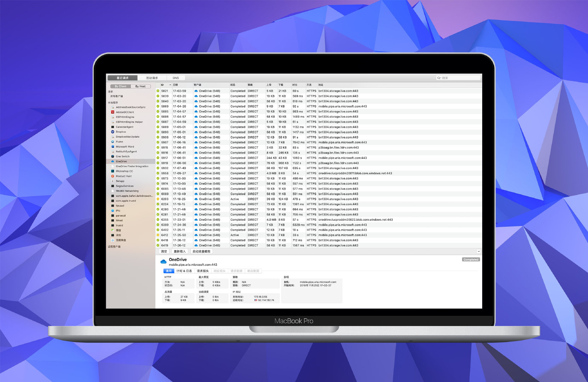This screenshot has width=588, height=382.
Task: Select com.apple.trustd in the client list
Action: pos(126,201)
